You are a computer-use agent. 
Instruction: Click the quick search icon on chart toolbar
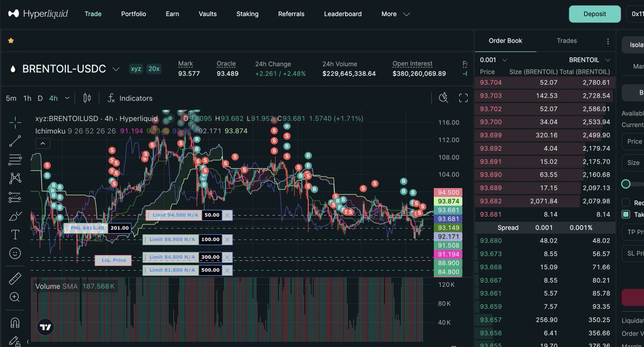click(443, 98)
